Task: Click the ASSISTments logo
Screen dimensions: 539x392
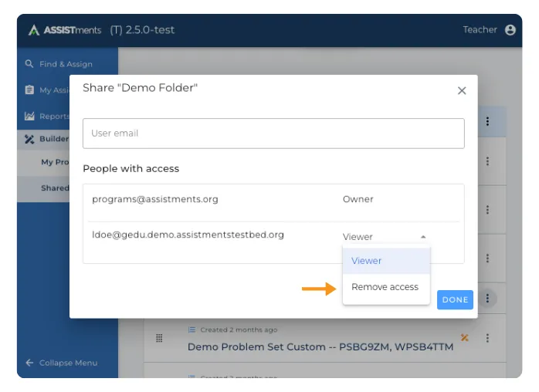Action: [x=65, y=30]
